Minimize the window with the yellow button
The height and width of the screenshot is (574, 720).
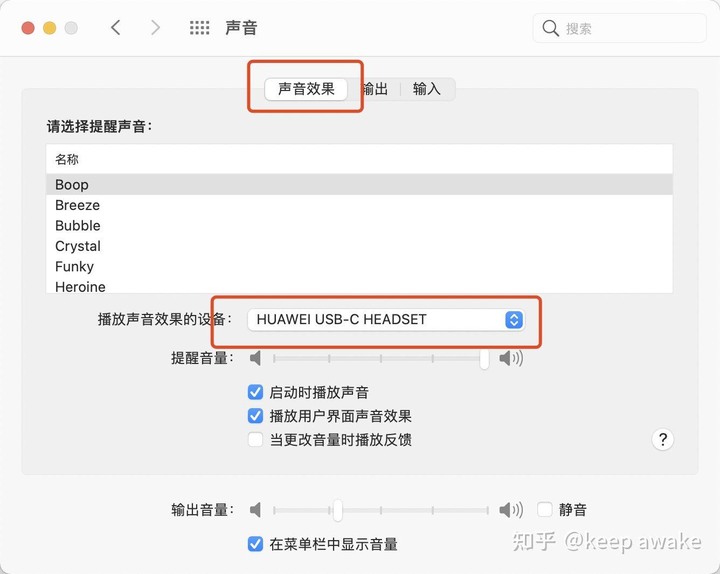(x=50, y=28)
